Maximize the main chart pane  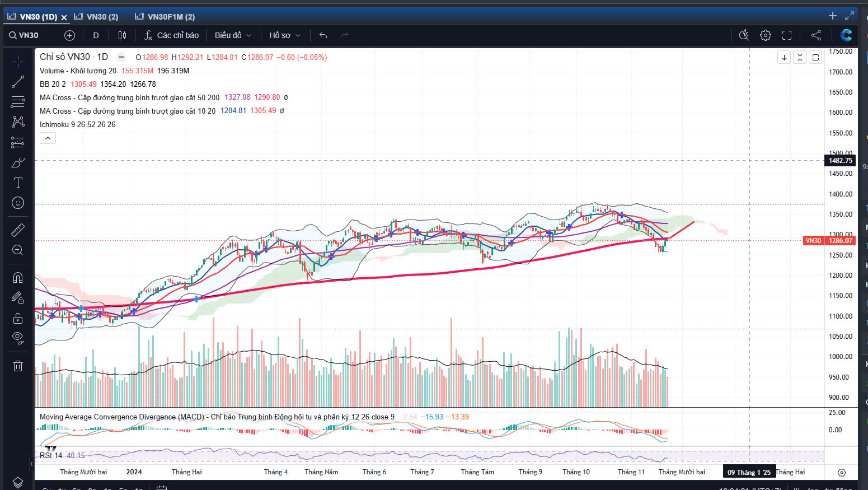815,57
